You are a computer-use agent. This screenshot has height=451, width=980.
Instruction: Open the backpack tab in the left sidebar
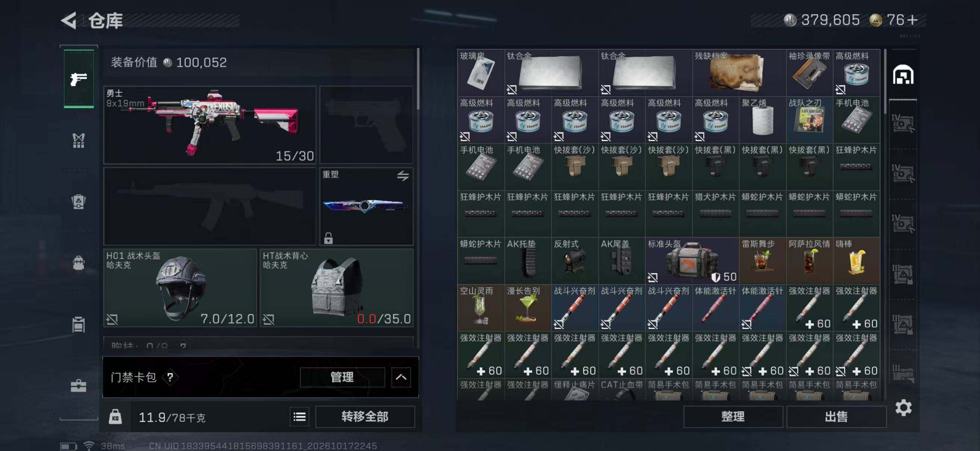[78, 263]
